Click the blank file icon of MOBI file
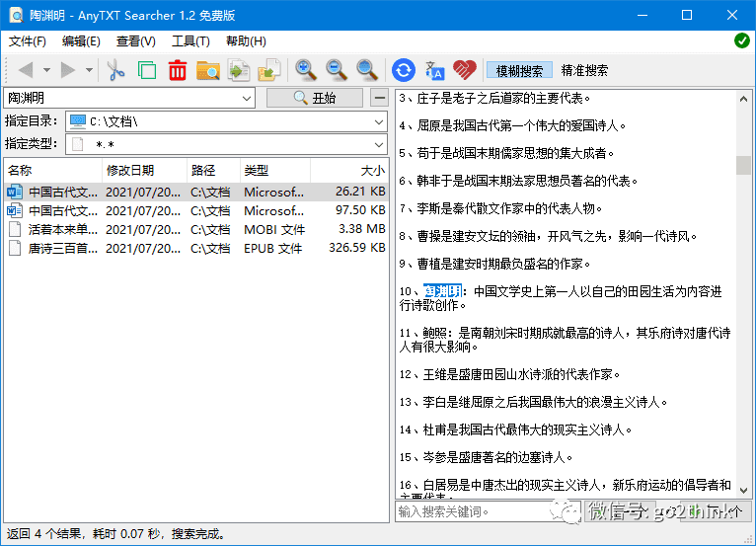756x546 pixels. 15,230
